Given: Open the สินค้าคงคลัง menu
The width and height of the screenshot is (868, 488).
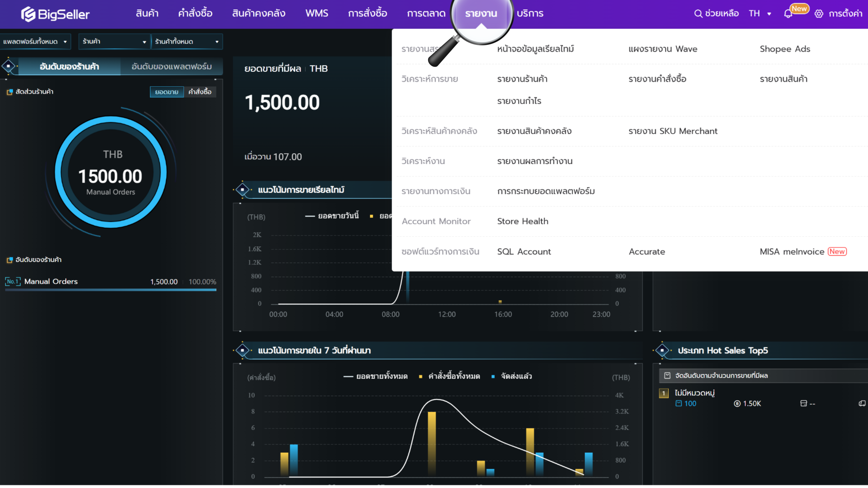Looking at the screenshot, I should (x=258, y=14).
